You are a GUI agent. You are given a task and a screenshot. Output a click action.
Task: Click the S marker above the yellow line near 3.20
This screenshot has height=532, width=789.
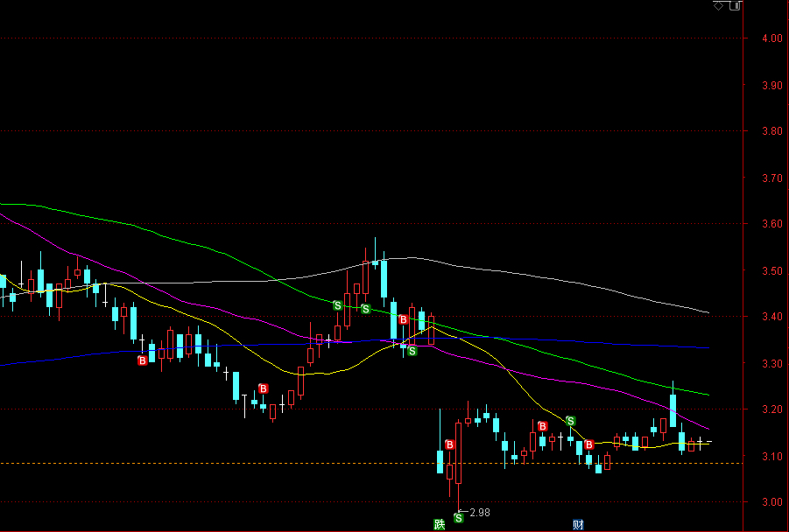pyautogui.click(x=570, y=420)
